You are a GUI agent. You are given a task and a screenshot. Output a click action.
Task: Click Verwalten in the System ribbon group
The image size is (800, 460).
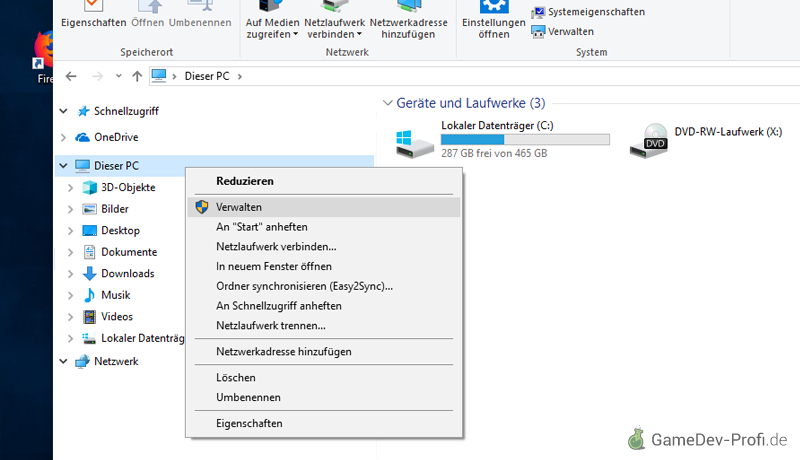[563, 32]
